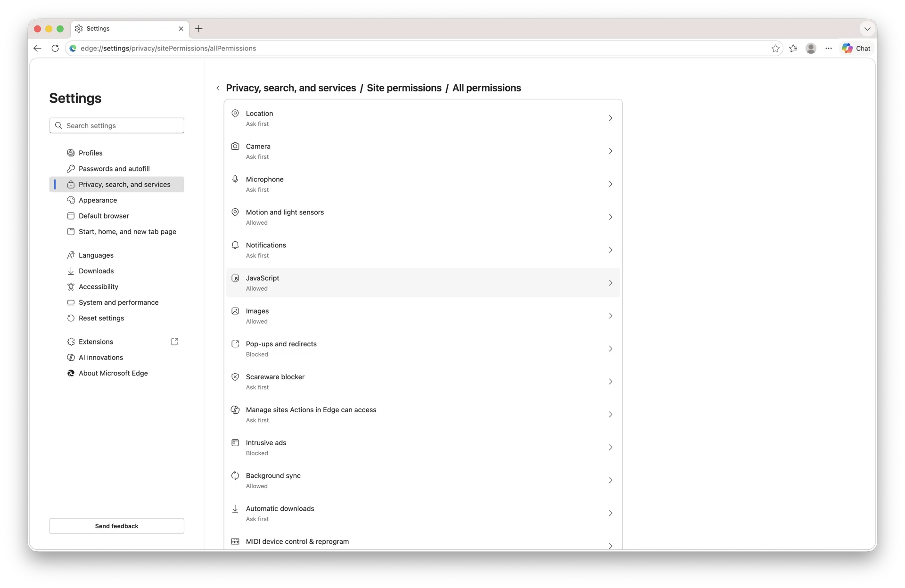
Task: Open Languages settings section
Action: click(x=116, y=255)
